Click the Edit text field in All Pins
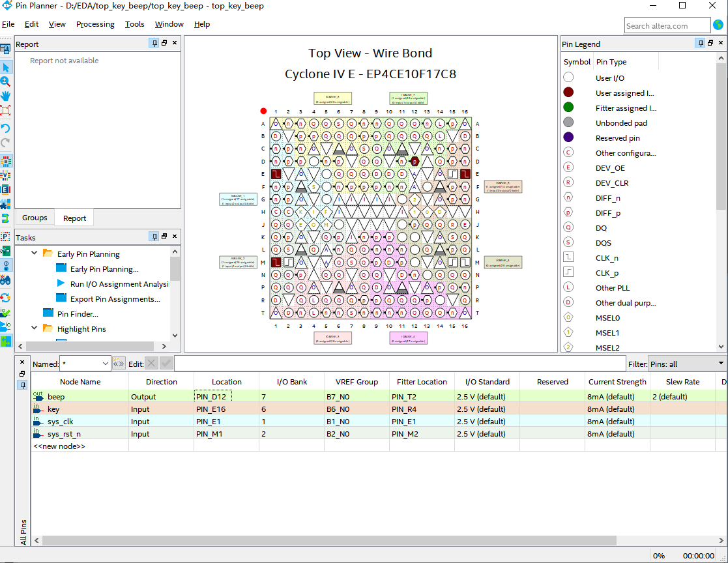728x563 pixels. pyautogui.click(x=400, y=364)
